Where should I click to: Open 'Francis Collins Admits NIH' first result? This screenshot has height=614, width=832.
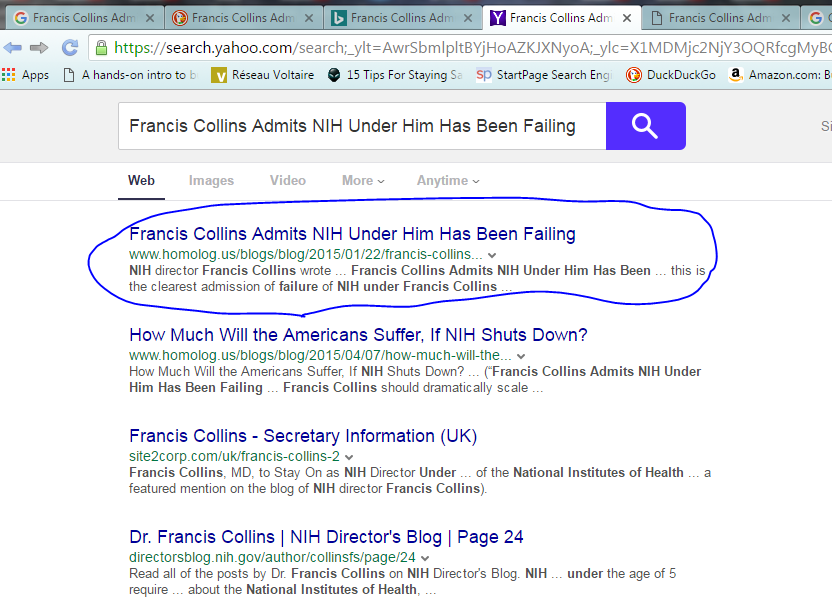tap(352, 234)
